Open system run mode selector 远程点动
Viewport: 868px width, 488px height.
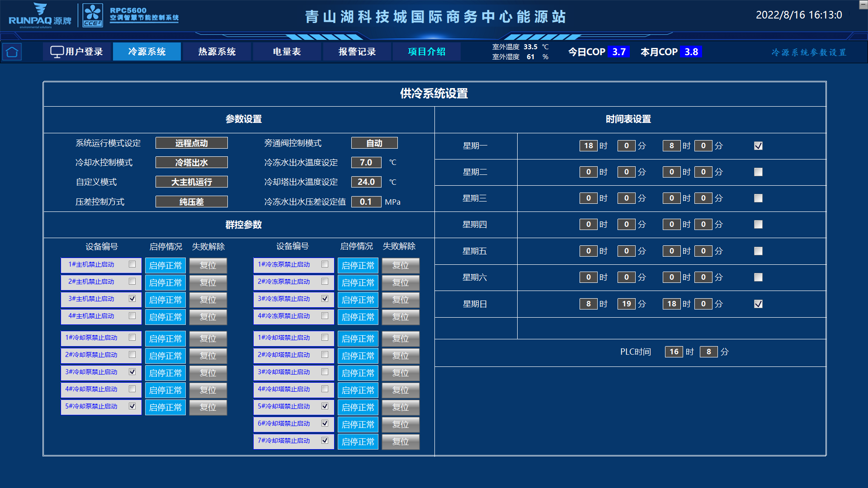(x=191, y=143)
